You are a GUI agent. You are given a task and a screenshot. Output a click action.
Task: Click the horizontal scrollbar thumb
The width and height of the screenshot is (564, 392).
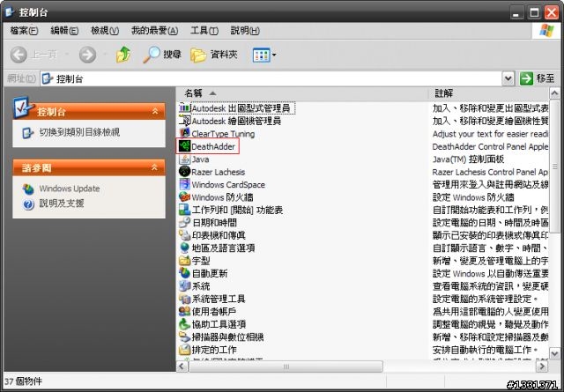(286, 366)
